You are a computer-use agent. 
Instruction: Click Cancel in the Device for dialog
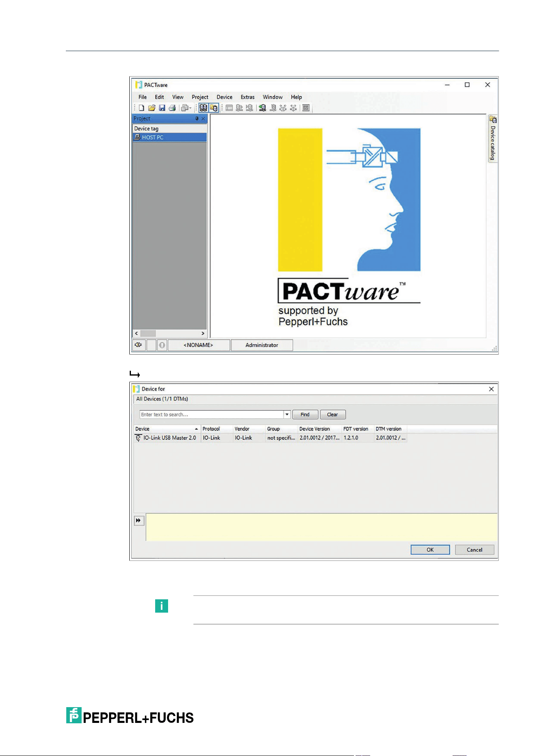click(x=475, y=550)
